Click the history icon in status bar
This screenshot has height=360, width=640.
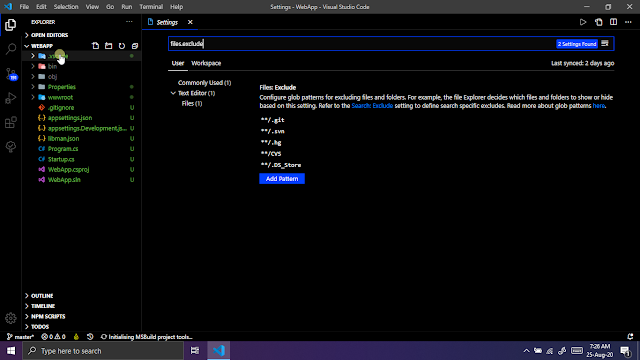[x=90, y=337]
